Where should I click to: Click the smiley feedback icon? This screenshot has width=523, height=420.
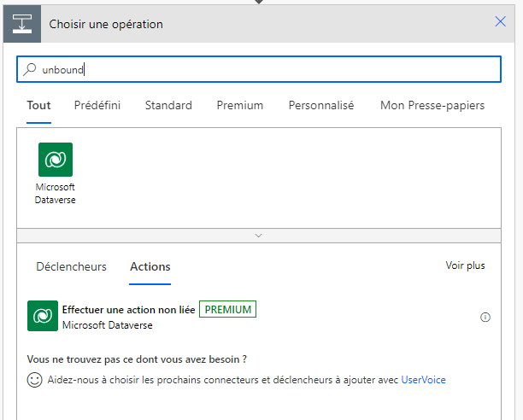[x=35, y=380]
